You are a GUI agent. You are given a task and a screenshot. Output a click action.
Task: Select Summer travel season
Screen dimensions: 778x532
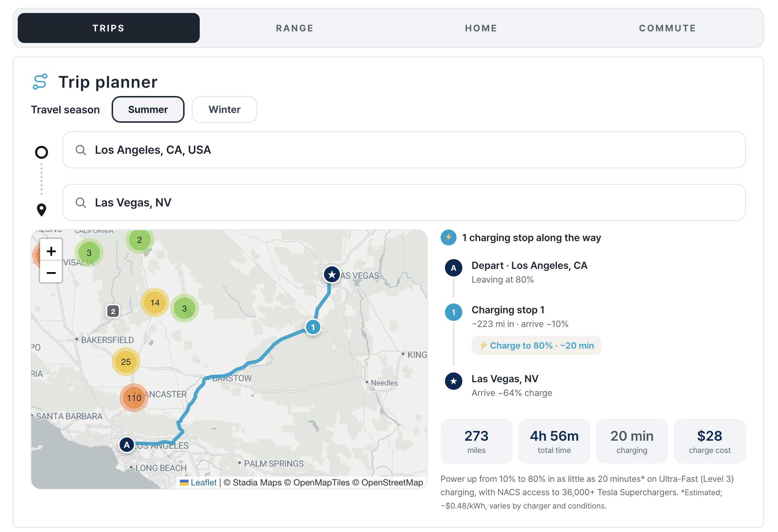click(148, 109)
